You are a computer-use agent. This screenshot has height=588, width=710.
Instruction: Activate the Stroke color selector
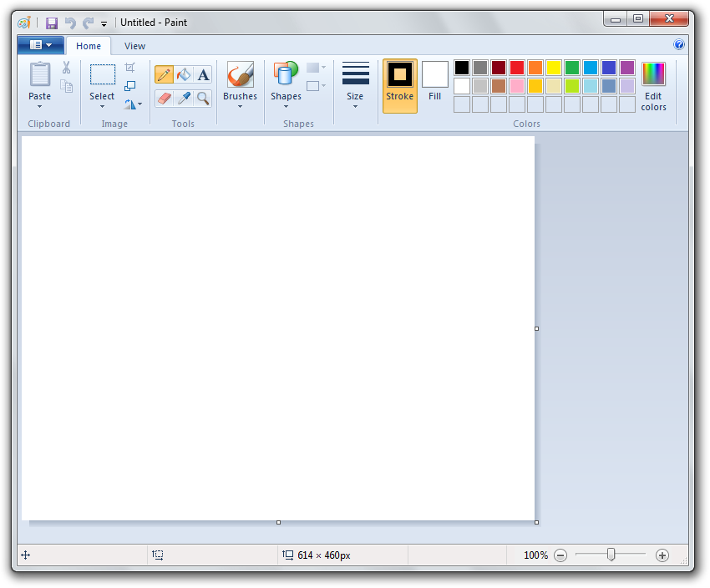(399, 85)
